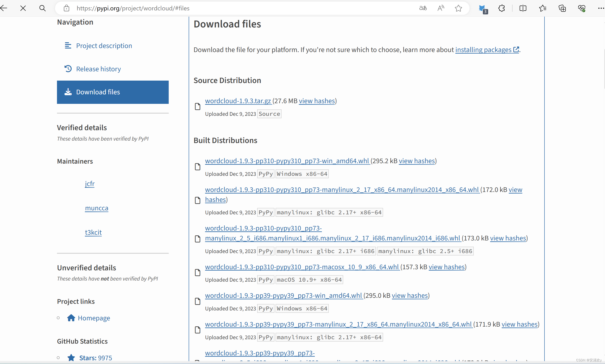Open Settings and more ellipsis menu
Image resolution: width=605 pixels, height=364 pixels.
pos(601,8)
